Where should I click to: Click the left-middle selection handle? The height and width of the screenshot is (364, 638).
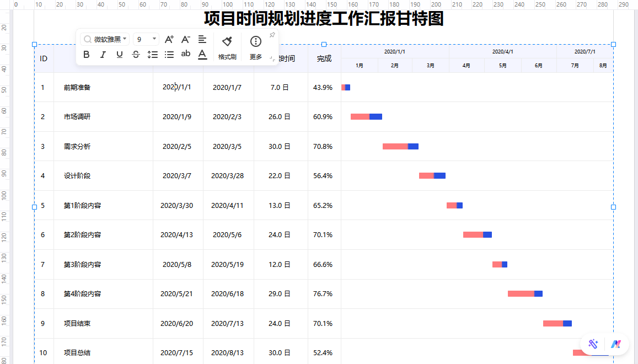coord(35,207)
